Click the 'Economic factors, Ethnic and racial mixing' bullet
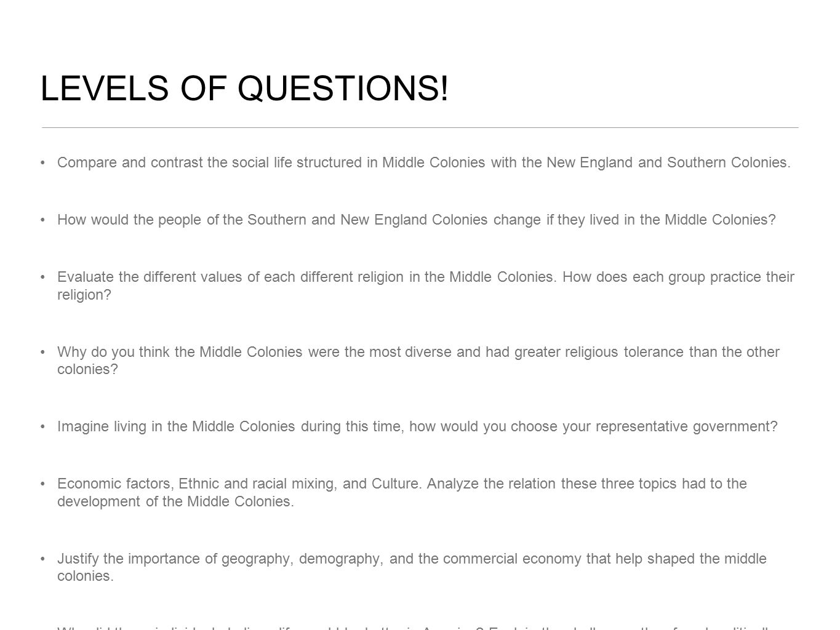The width and height of the screenshot is (840, 630). (402, 492)
